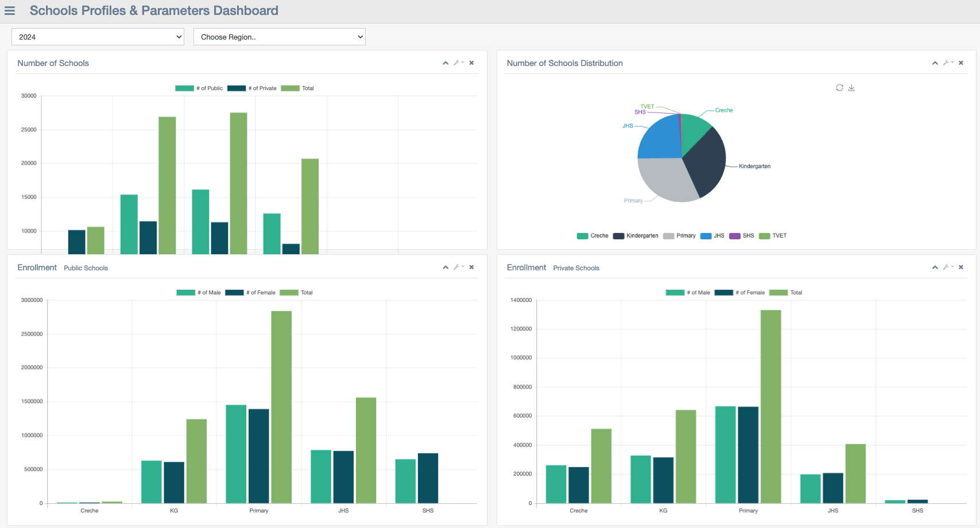Open the hamburger navigation menu
Viewport: 980px width, 528px height.
point(10,10)
